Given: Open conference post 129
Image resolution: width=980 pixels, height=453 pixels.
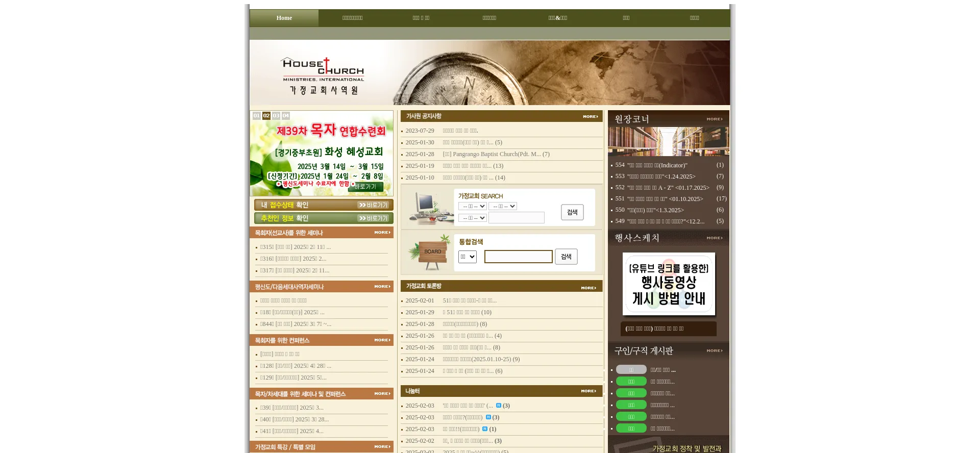Looking at the screenshot, I should coord(293,378).
